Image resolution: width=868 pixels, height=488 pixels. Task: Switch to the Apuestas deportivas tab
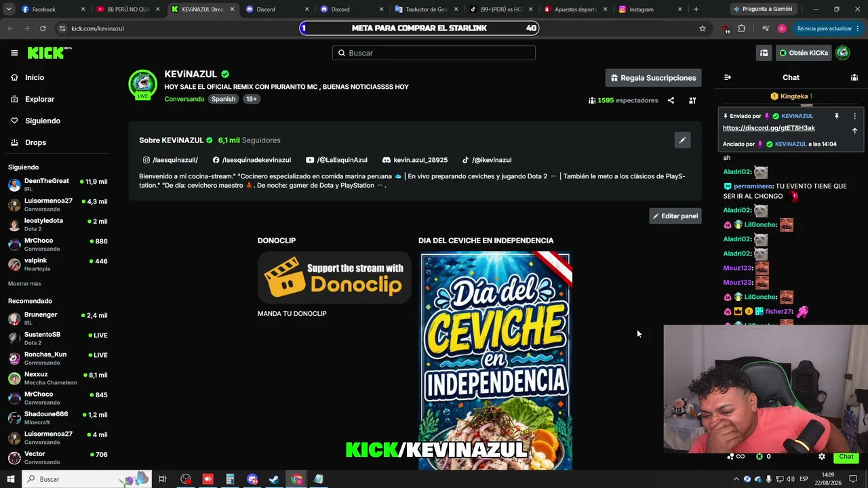575,9
